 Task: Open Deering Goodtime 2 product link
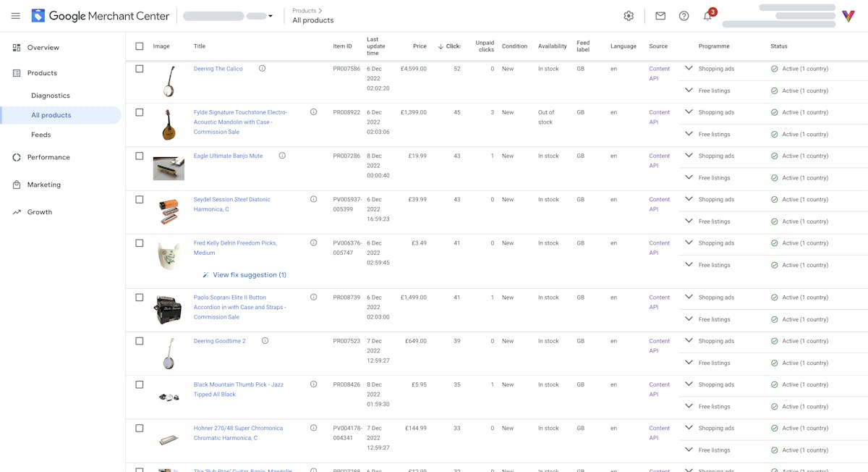tap(220, 341)
